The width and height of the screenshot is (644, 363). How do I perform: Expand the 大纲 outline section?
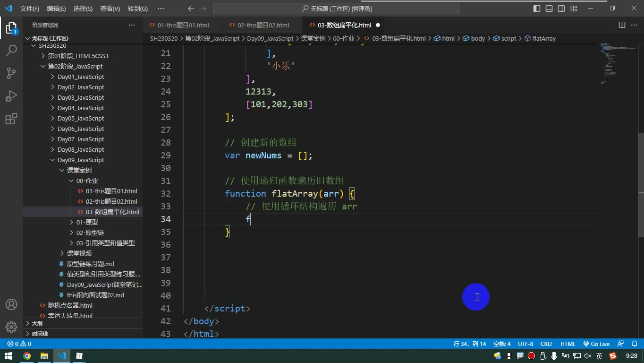tap(37, 323)
